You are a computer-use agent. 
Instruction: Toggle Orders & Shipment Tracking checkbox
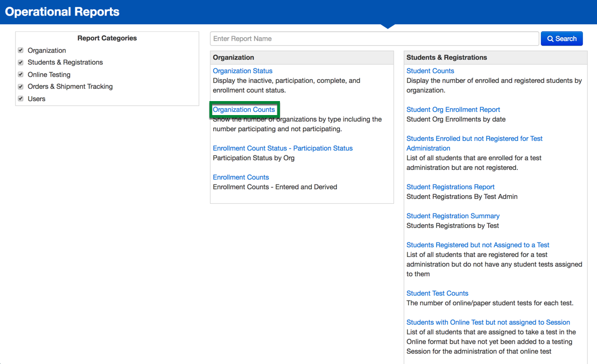(x=21, y=87)
